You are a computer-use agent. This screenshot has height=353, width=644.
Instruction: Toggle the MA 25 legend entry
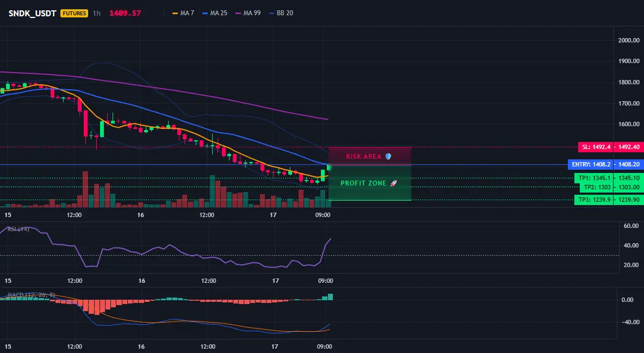pyautogui.click(x=215, y=13)
